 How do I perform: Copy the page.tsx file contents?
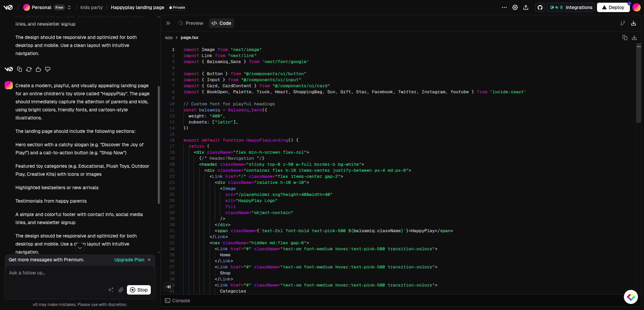click(625, 38)
